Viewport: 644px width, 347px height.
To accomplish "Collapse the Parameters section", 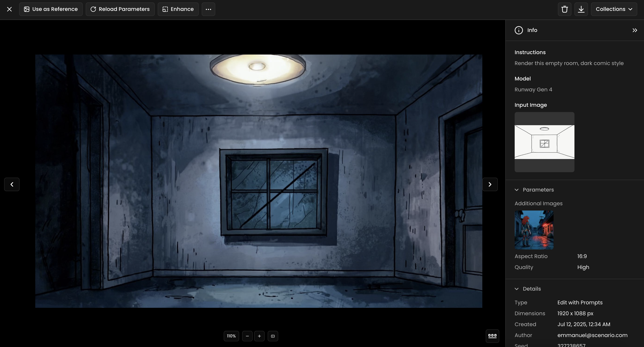I will point(517,190).
